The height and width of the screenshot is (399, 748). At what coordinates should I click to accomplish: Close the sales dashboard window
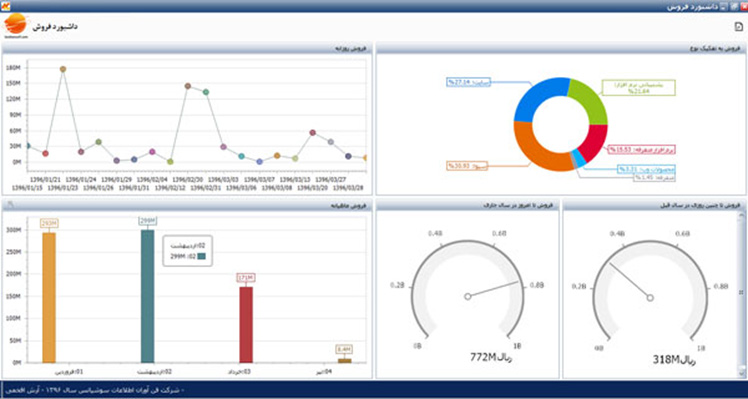pos(743,6)
